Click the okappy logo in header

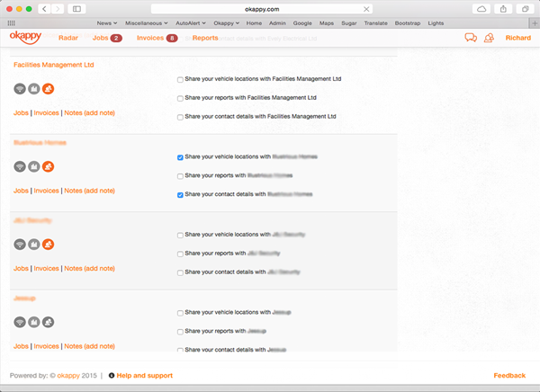click(x=25, y=37)
